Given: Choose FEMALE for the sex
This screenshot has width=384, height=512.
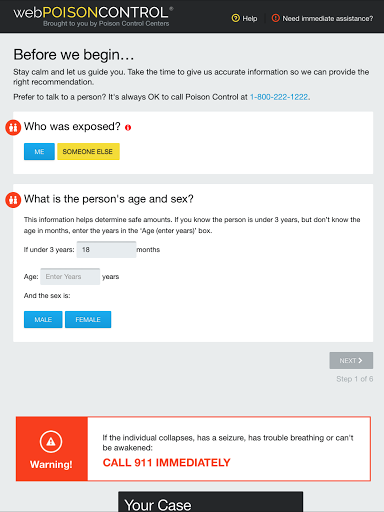Looking at the screenshot, I should coord(88,320).
